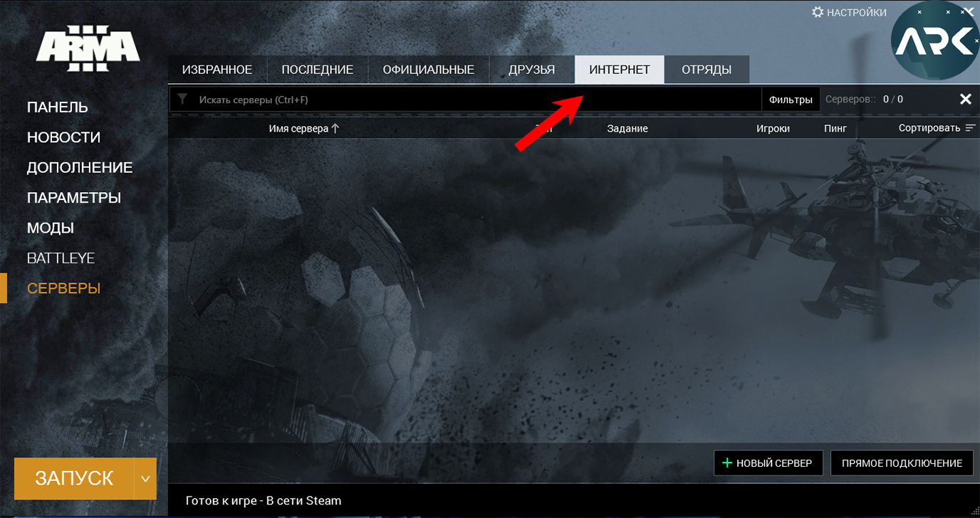Click the status text Готов к игре
This screenshot has width=980, height=518.
pos(264,501)
